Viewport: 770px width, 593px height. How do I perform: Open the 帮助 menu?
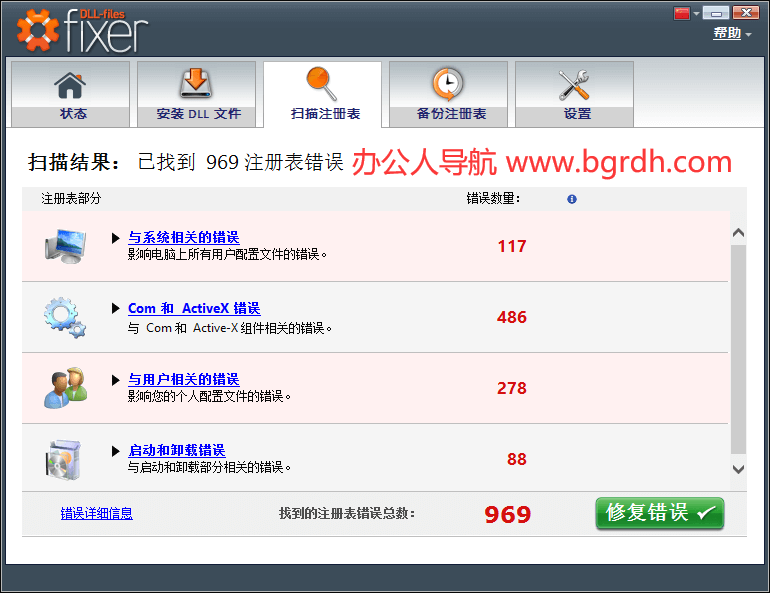coord(727,33)
